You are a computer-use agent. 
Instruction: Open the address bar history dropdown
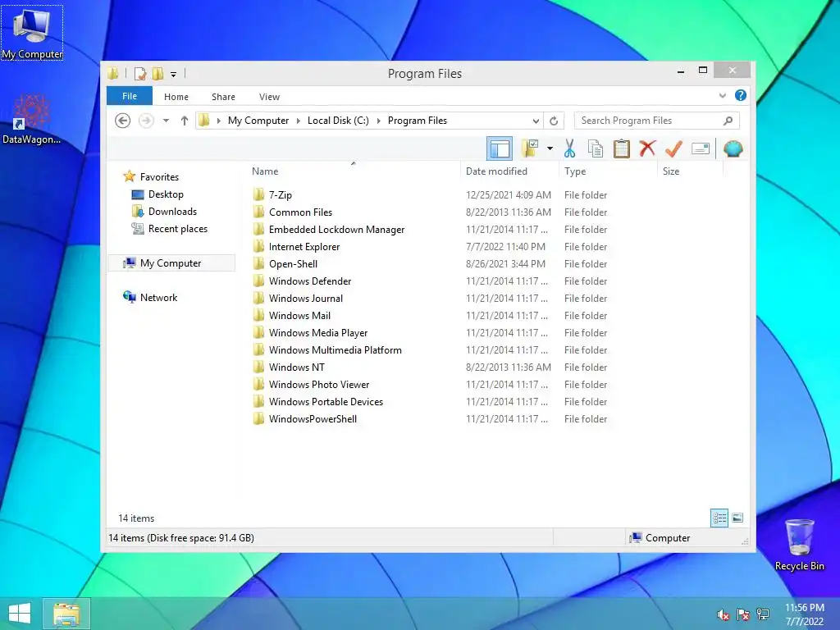point(536,121)
